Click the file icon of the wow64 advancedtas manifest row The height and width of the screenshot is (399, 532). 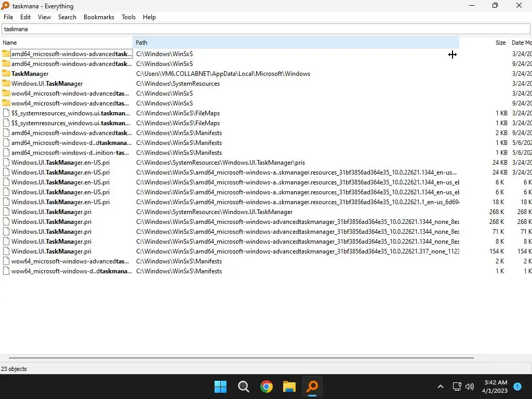6,261
